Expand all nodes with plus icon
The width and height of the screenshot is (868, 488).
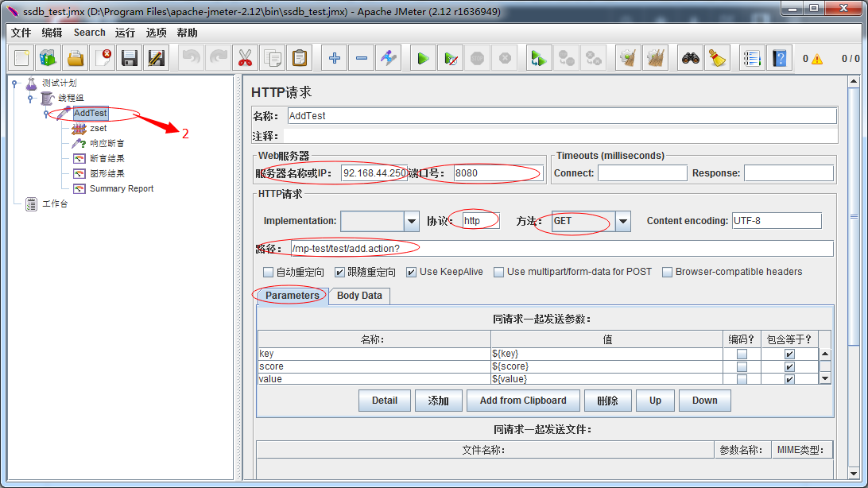pos(335,57)
